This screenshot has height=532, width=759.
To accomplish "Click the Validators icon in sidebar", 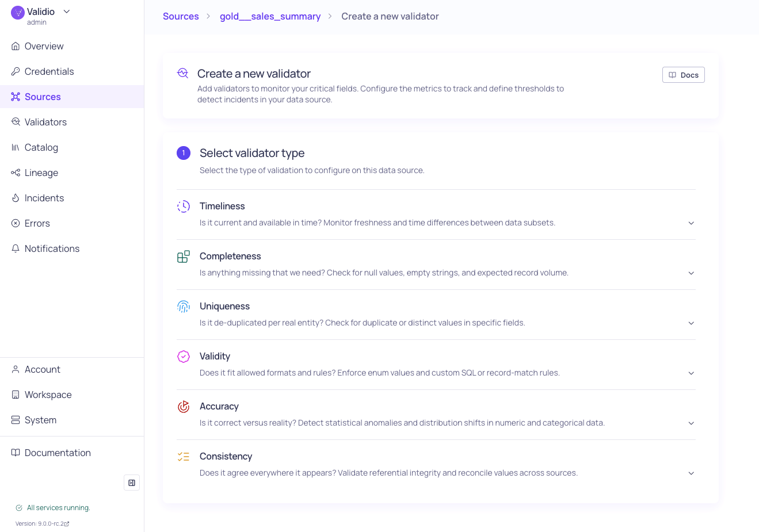I will pyautogui.click(x=16, y=122).
